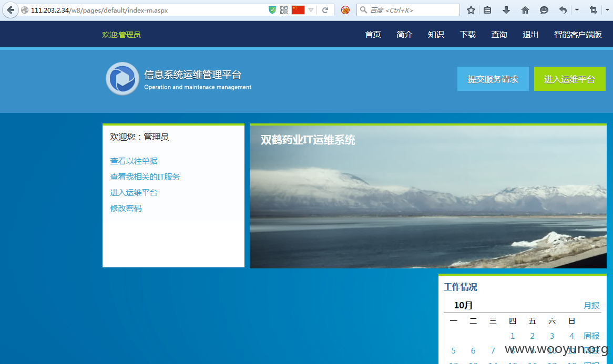The image size is (613, 364).
Task: Click the magnifier search engine icon
Action: point(364,10)
